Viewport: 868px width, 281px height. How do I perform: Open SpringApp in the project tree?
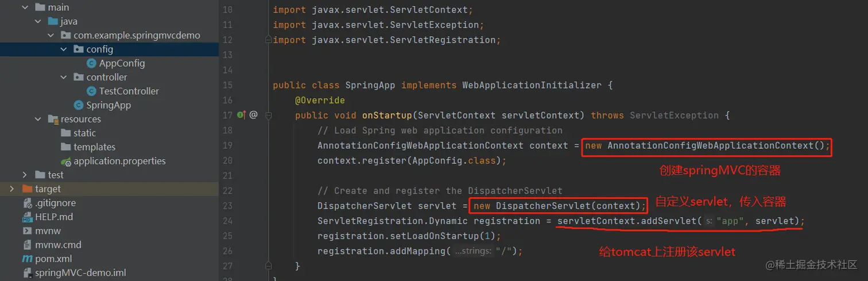pos(108,105)
